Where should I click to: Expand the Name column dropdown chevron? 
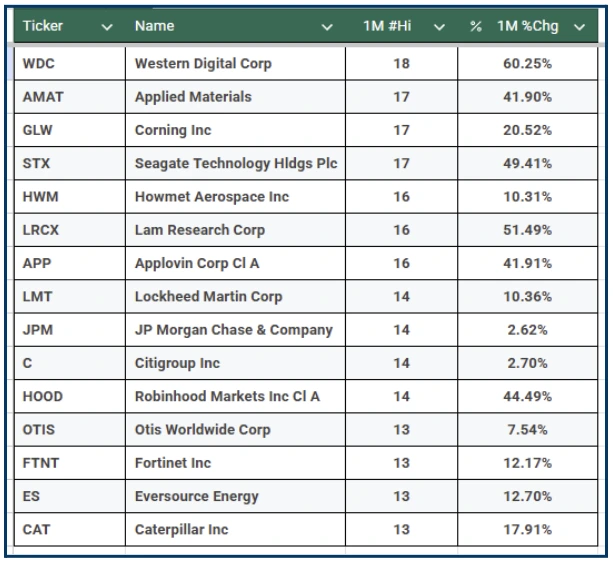[327, 28]
